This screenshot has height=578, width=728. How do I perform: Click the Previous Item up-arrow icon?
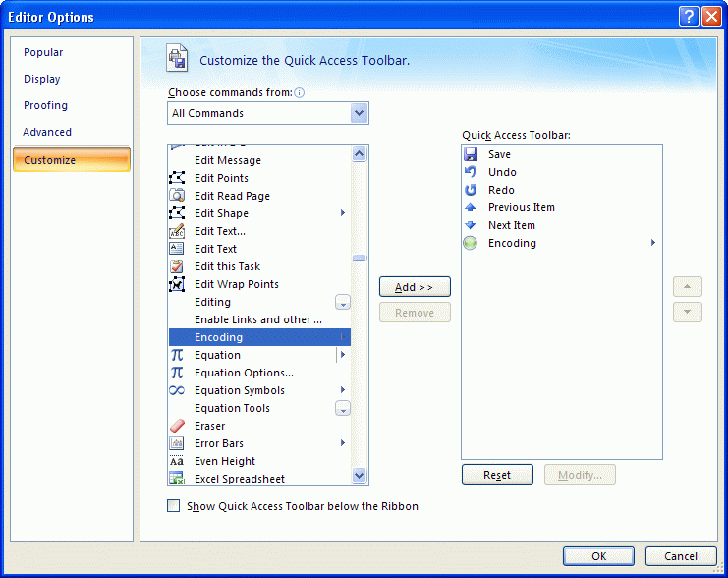click(471, 207)
